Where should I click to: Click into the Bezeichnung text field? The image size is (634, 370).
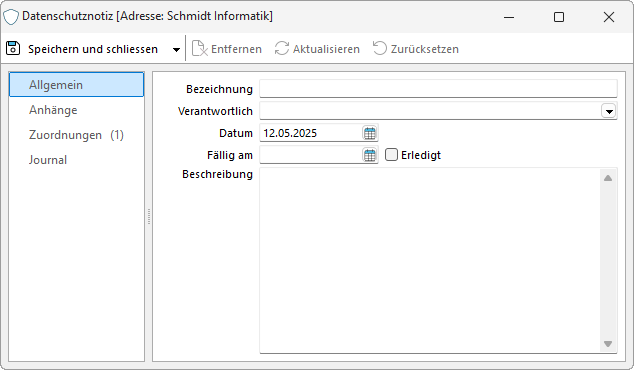[x=438, y=89]
